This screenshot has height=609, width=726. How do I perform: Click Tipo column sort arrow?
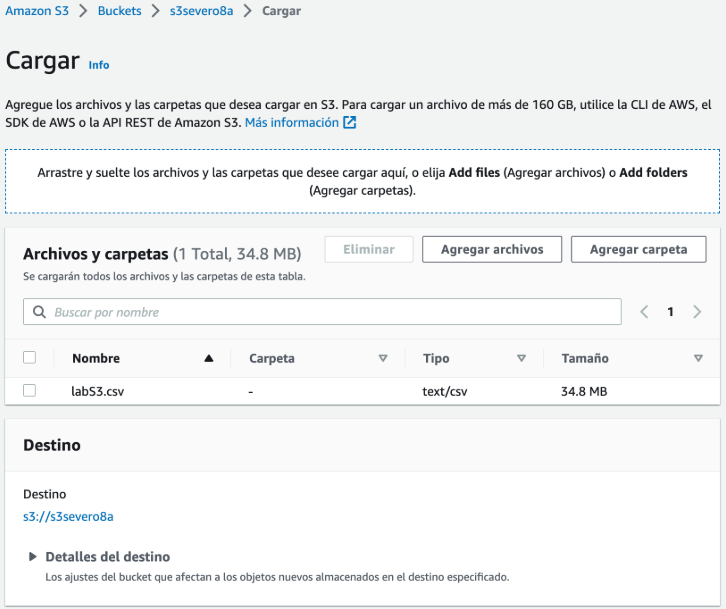point(521,358)
